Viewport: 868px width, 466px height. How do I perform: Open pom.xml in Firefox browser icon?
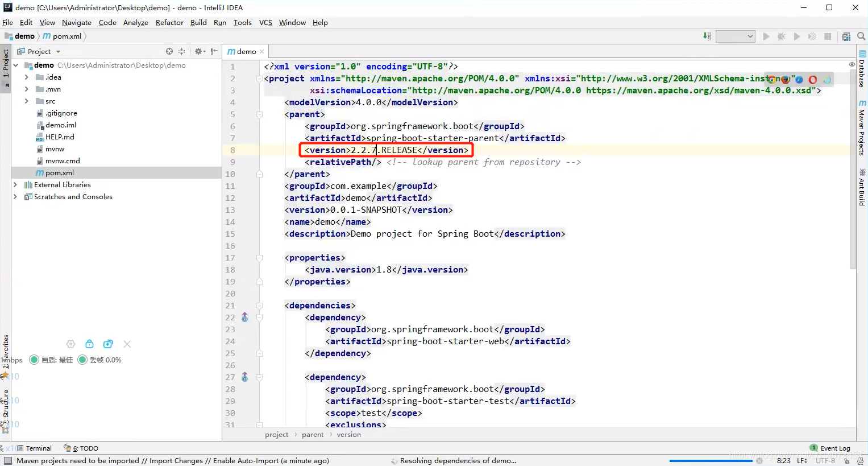coord(786,80)
